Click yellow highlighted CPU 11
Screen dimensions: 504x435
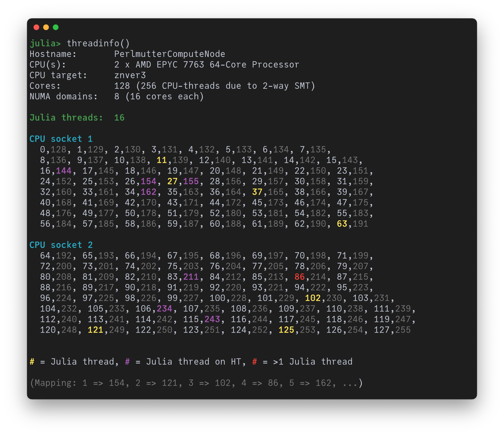point(162,160)
